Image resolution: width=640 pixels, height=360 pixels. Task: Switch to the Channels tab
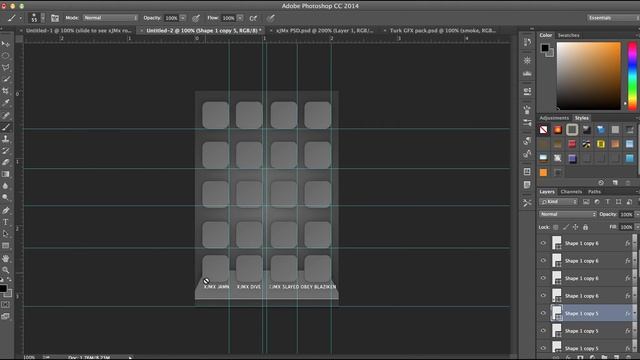(571, 192)
